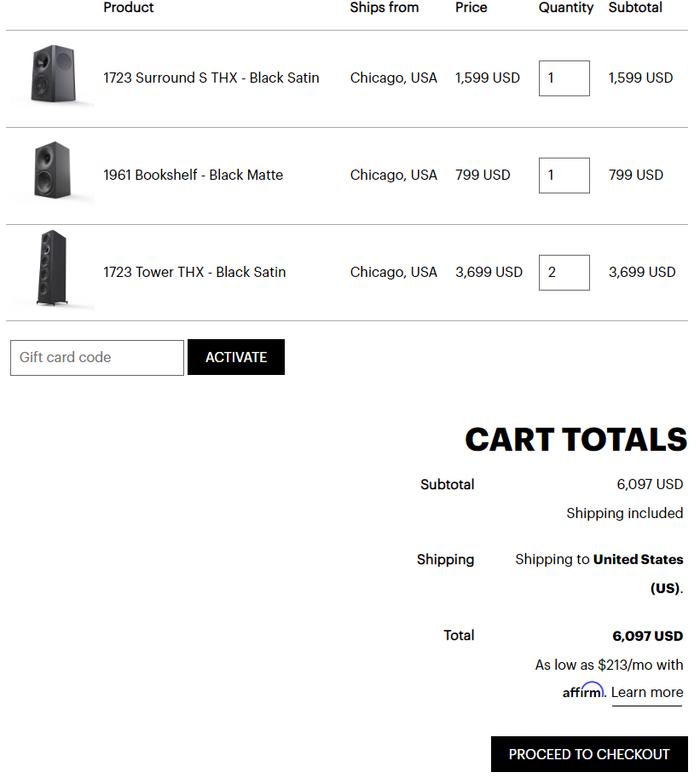
Task: Click the Quantity column header
Action: point(566,8)
